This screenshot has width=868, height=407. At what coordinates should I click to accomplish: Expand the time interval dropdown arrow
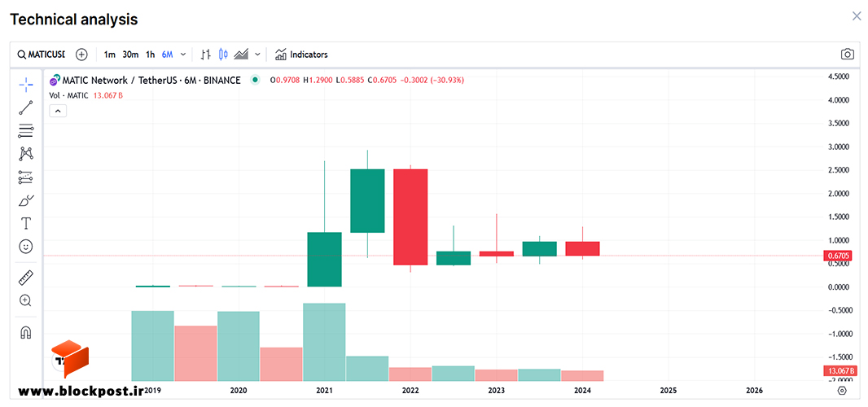[183, 55]
